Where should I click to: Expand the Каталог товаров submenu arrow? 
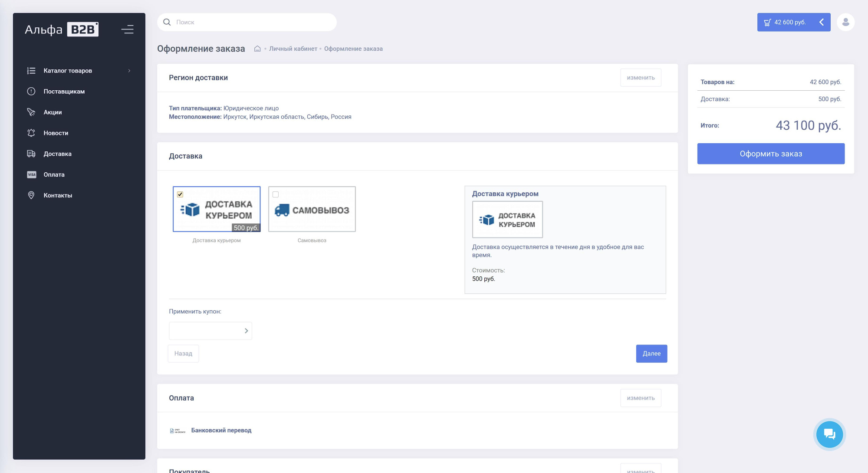pyautogui.click(x=129, y=71)
